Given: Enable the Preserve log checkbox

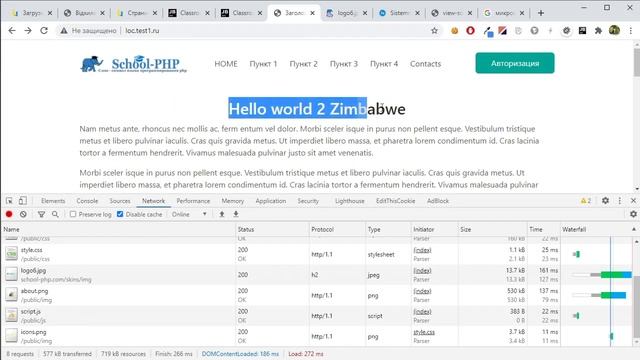Looking at the screenshot, I should (73, 214).
